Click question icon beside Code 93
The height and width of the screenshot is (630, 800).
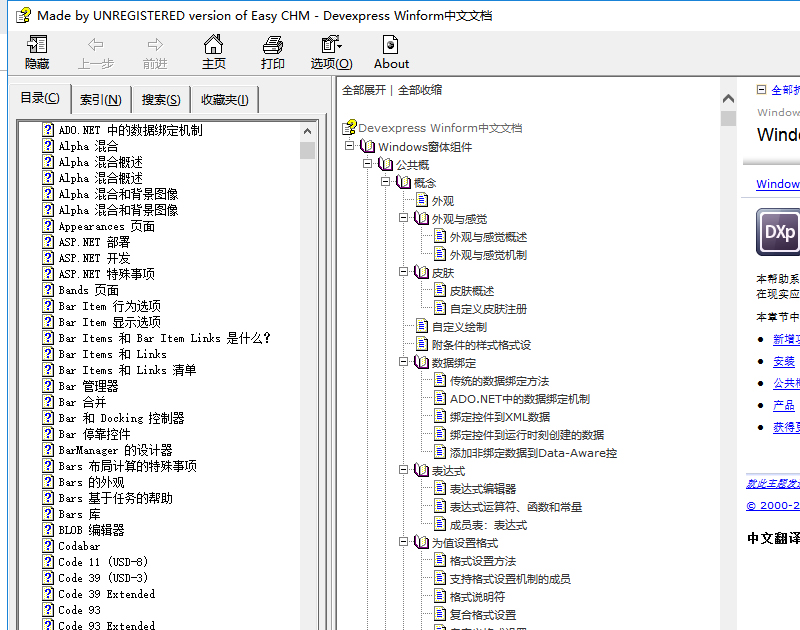[x=48, y=610]
